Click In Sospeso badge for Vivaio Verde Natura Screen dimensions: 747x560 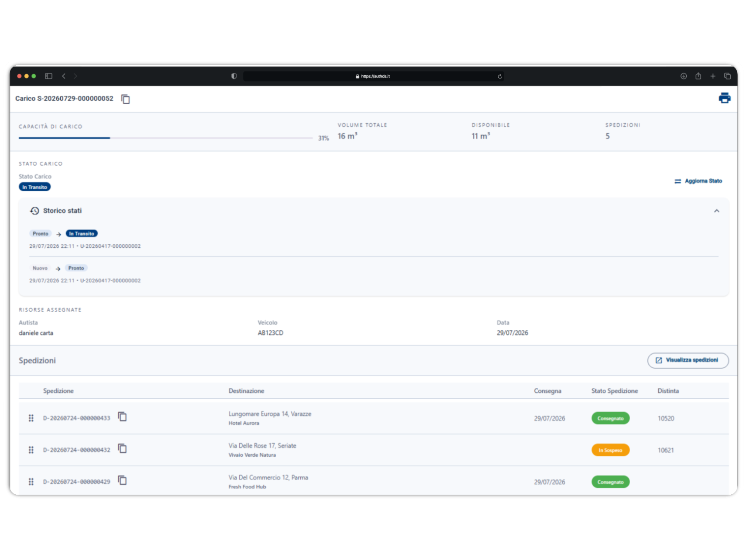(610, 450)
